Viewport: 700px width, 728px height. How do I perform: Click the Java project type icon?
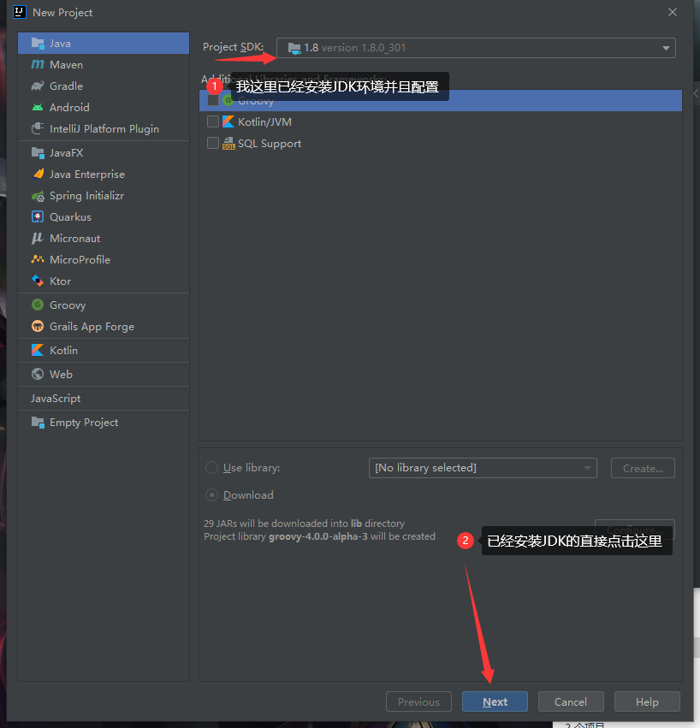[38, 43]
